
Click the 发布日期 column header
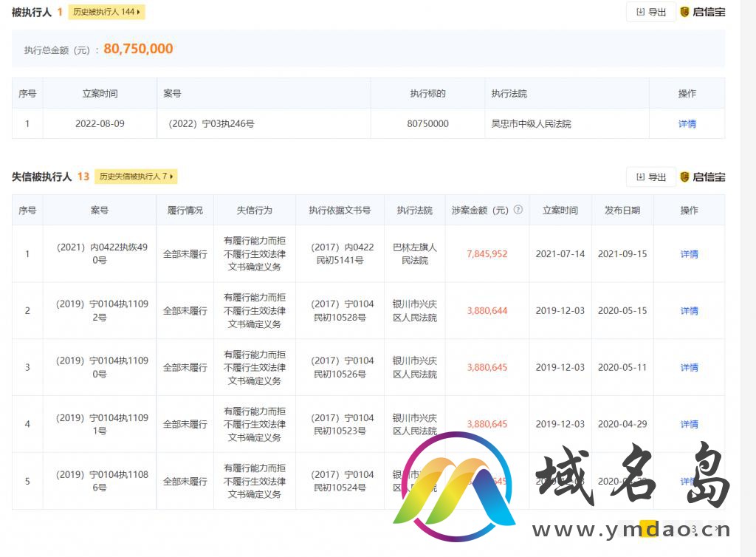(622, 211)
